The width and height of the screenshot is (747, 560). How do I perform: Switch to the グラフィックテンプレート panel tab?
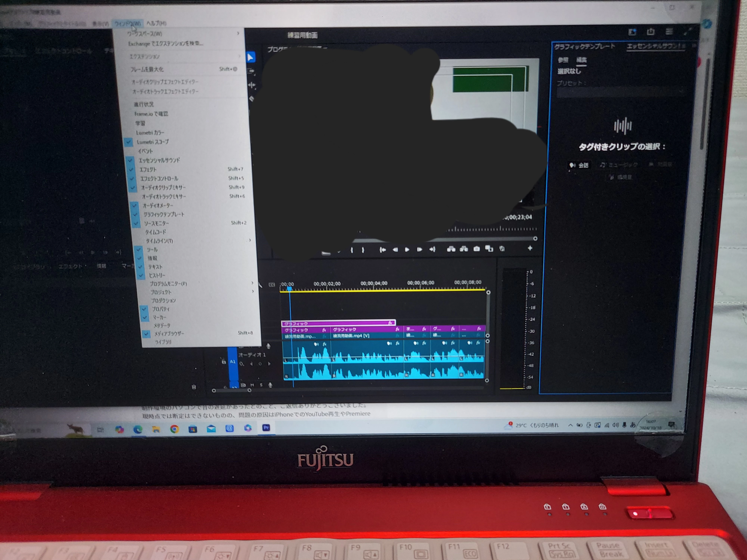point(585,47)
